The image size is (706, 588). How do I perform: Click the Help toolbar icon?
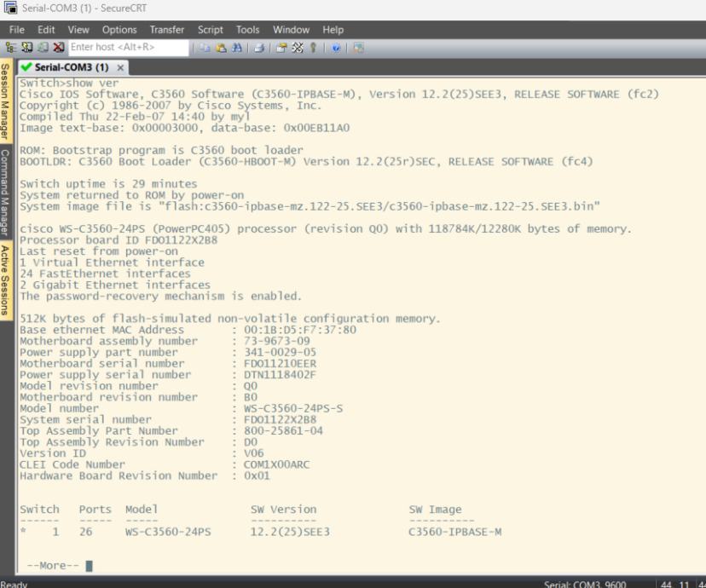336,48
